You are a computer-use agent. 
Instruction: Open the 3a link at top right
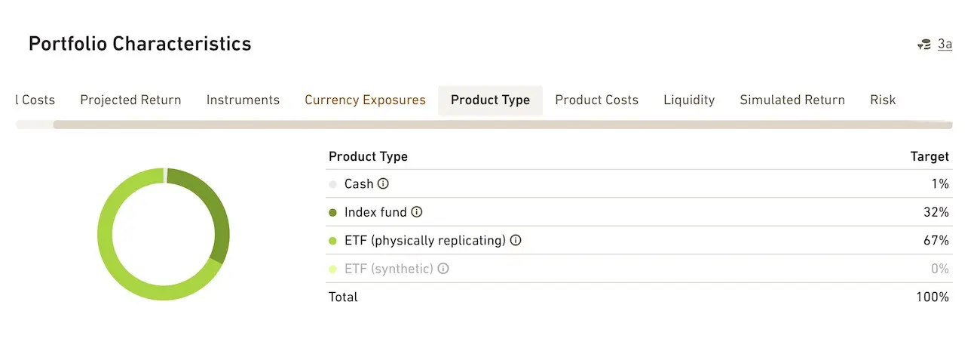click(945, 45)
